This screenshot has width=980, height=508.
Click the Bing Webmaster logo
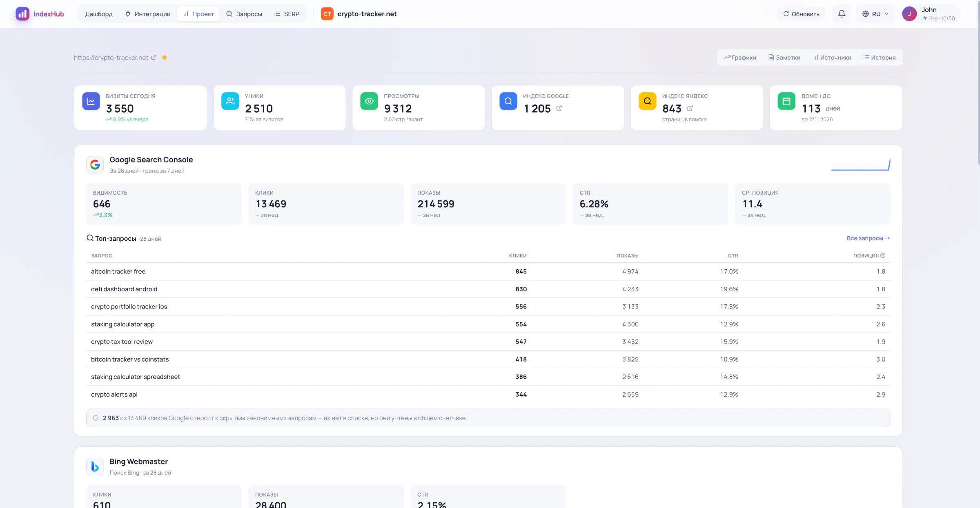tap(95, 466)
